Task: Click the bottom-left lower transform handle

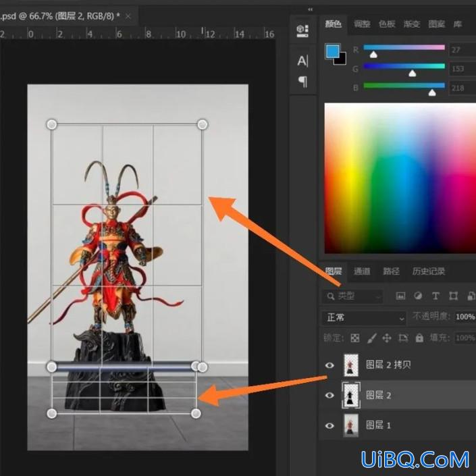Action: pyautogui.click(x=52, y=413)
